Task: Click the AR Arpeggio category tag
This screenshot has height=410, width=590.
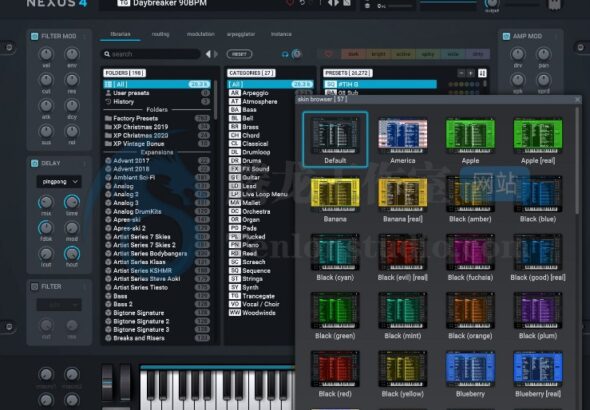Action: point(235,93)
